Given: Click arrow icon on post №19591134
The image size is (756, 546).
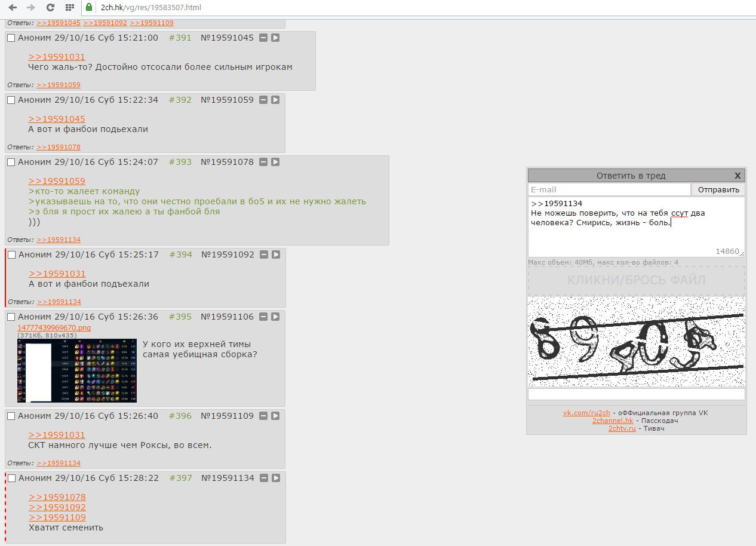Looking at the screenshot, I should [x=276, y=478].
